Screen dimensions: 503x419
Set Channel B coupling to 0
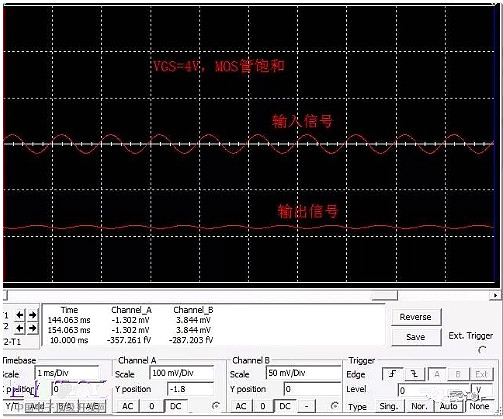(263, 406)
